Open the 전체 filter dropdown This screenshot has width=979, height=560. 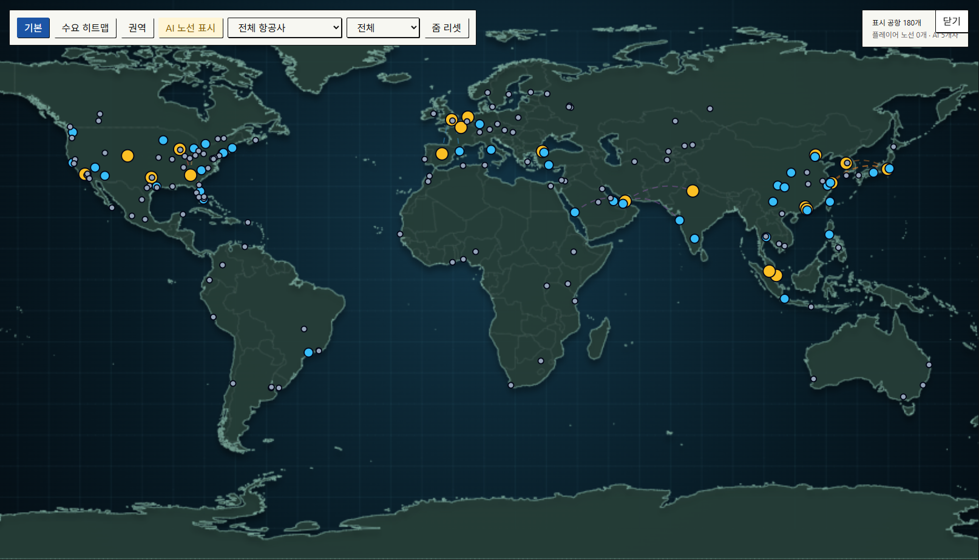click(383, 28)
